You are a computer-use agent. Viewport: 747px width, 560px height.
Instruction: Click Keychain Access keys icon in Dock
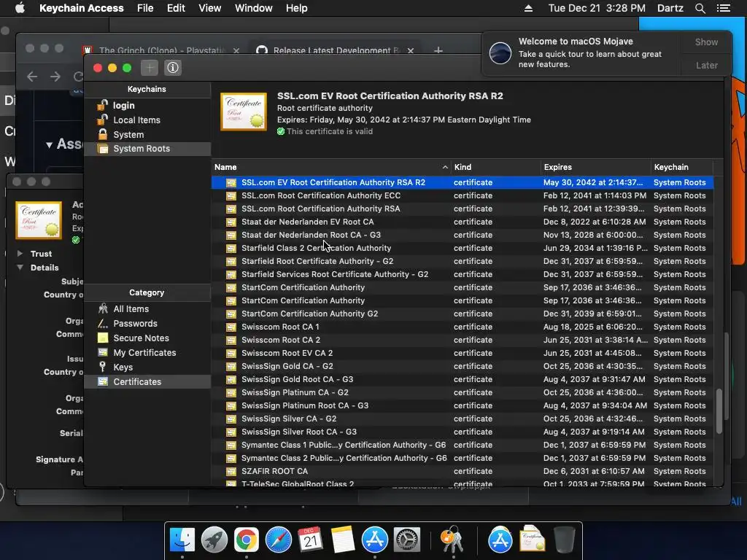tap(452, 540)
